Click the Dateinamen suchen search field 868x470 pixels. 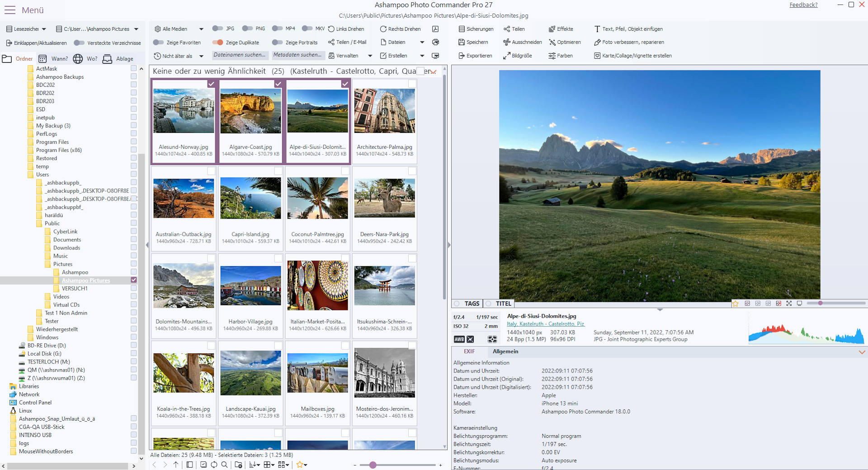(x=240, y=55)
